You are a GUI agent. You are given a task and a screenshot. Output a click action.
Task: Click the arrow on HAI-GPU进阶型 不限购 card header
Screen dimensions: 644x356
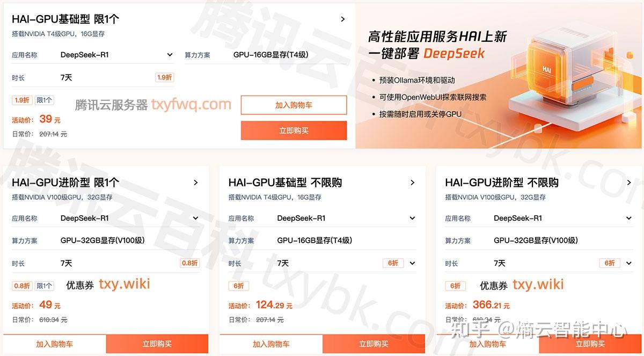pos(630,183)
